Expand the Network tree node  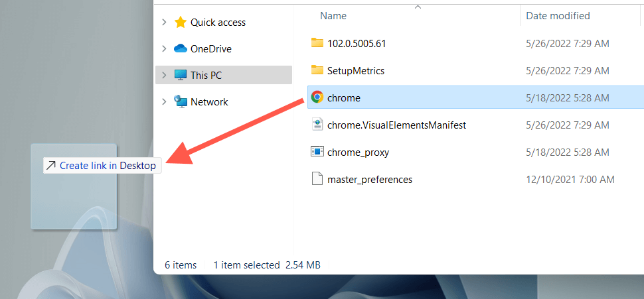164,102
